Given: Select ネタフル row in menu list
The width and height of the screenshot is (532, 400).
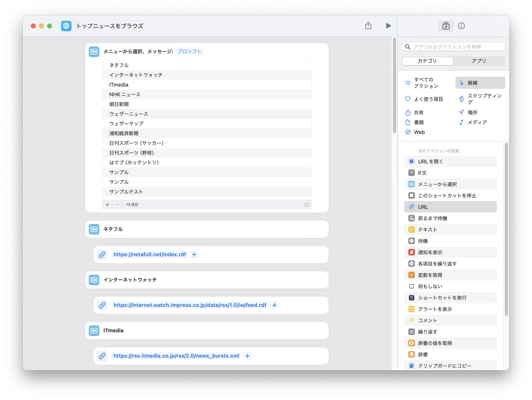Looking at the screenshot, I should [x=207, y=65].
